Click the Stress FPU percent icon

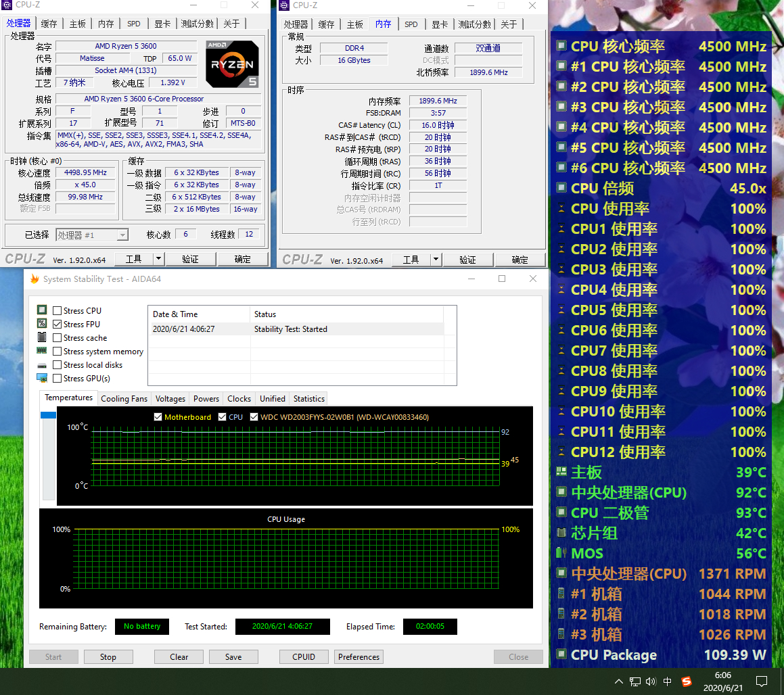(42, 324)
